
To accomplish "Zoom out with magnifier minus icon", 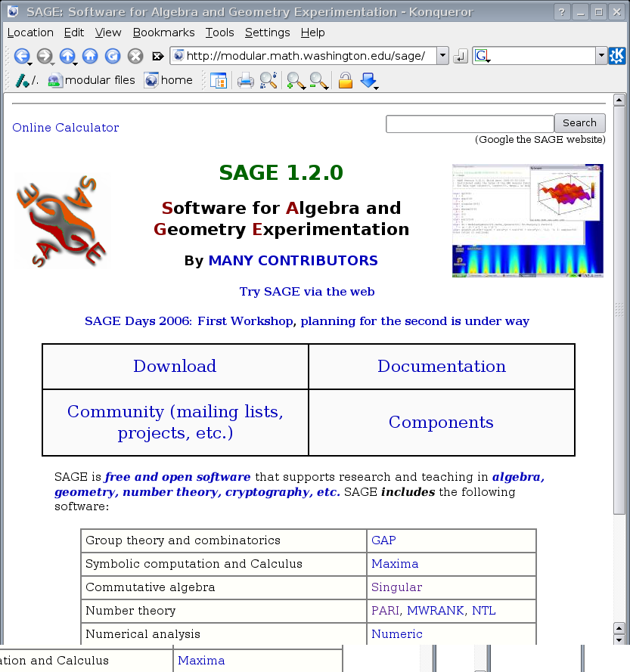I will 318,81.
